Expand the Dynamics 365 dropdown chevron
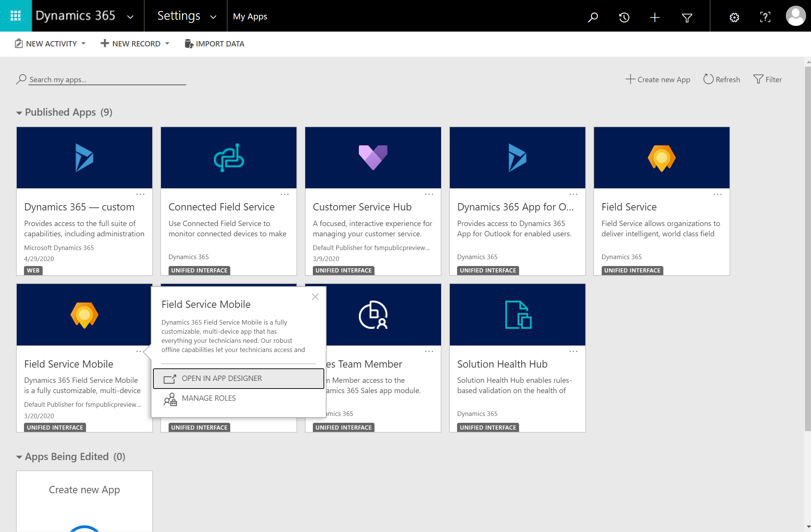811x532 pixels. point(130,17)
